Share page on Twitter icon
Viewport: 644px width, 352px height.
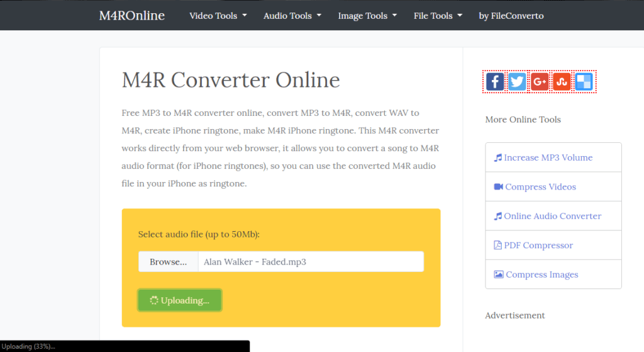[517, 81]
